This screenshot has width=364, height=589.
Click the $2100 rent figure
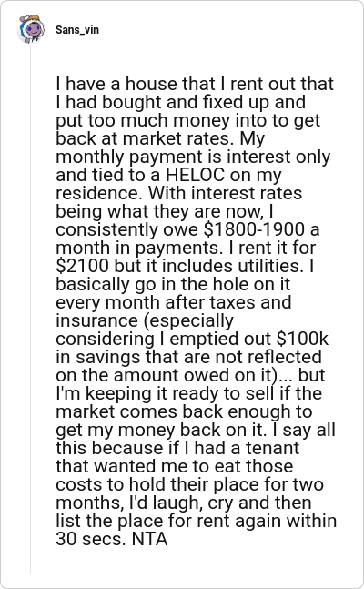[x=82, y=267]
